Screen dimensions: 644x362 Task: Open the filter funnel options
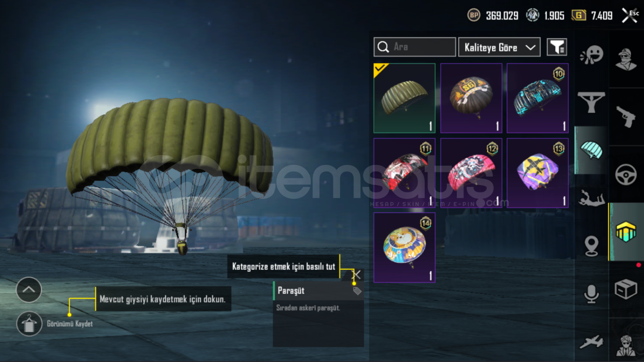[x=557, y=47]
